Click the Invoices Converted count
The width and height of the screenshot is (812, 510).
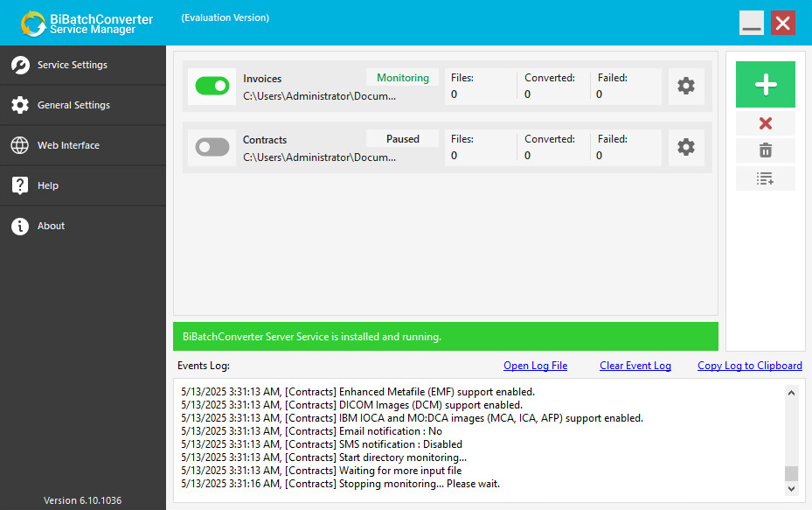coord(527,94)
